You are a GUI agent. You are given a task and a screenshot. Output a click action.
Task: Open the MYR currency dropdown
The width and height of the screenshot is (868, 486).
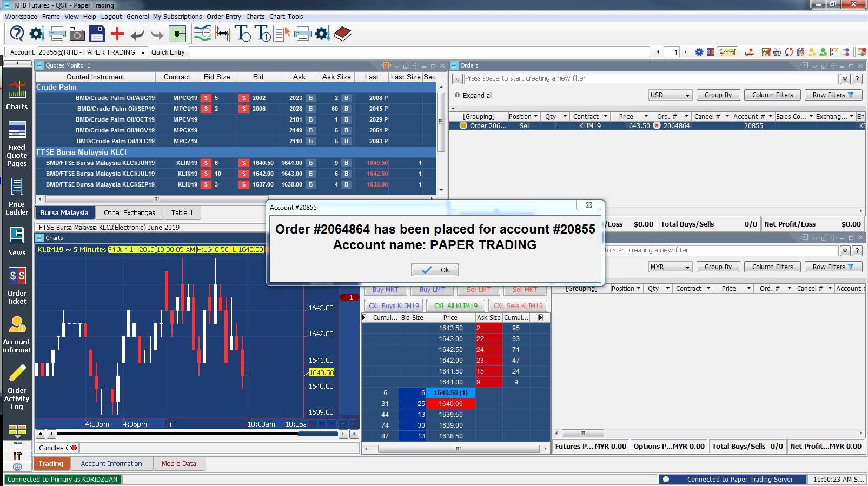(670, 267)
